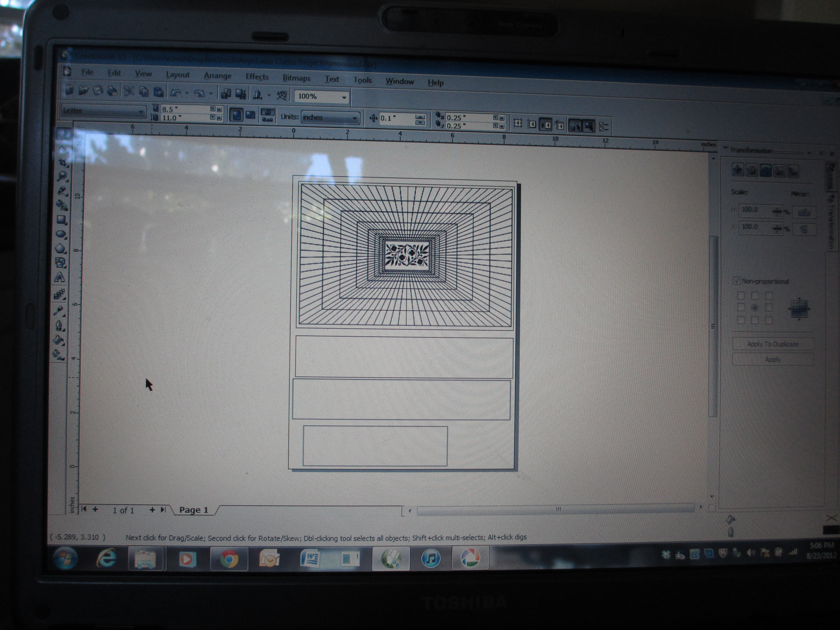The image size is (840, 630).
Task: Select the Ellipse tool
Action: [x=61, y=234]
